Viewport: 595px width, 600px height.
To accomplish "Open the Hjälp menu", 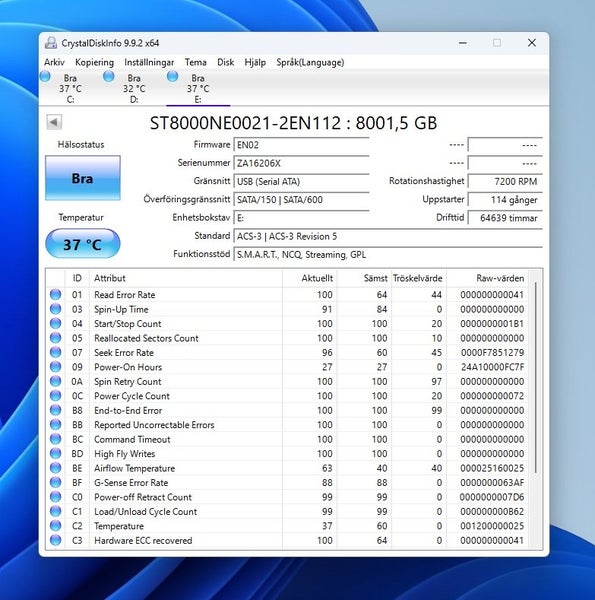I will 255,62.
